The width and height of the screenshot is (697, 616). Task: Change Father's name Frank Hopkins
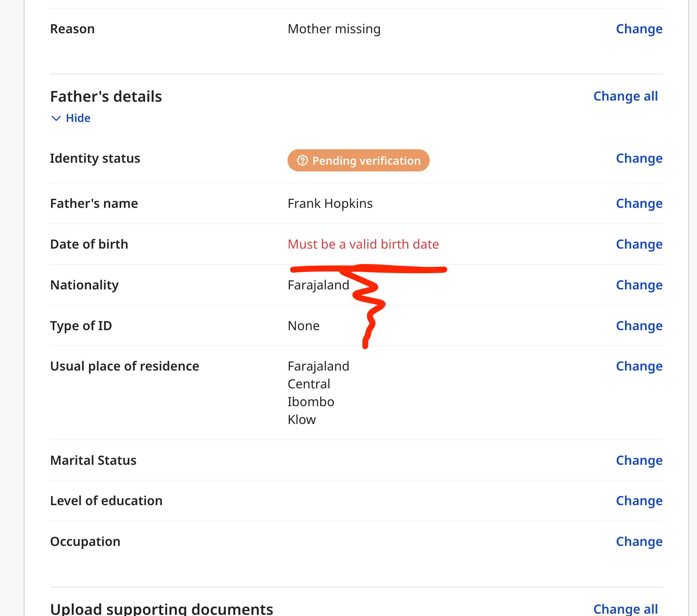point(639,203)
